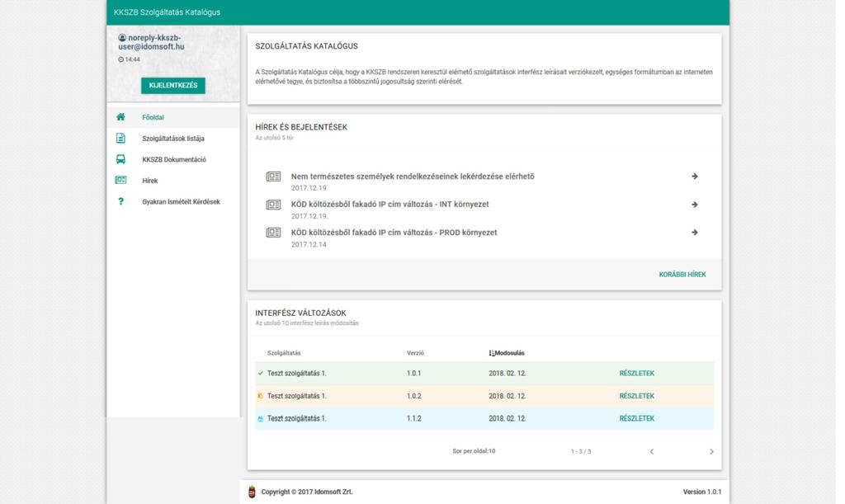
Task: Click news icon for PROD környezet item
Action: pyautogui.click(x=273, y=233)
